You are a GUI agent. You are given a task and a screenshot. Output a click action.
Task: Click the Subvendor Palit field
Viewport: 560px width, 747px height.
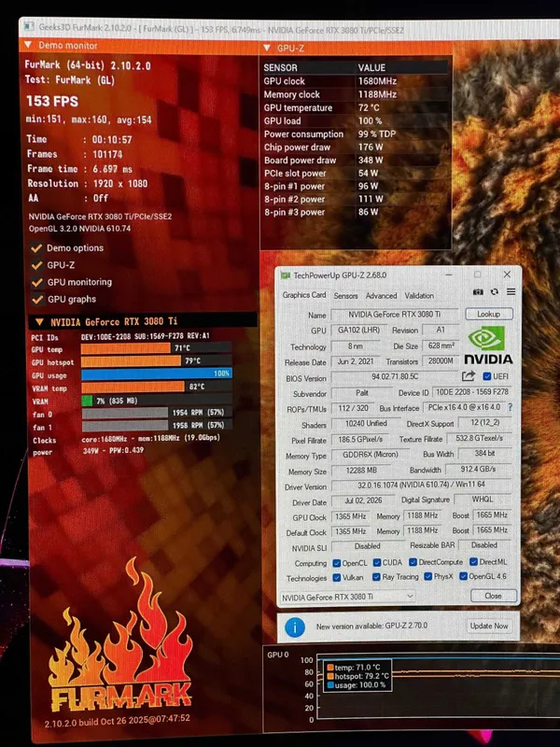[x=362, y=393]
